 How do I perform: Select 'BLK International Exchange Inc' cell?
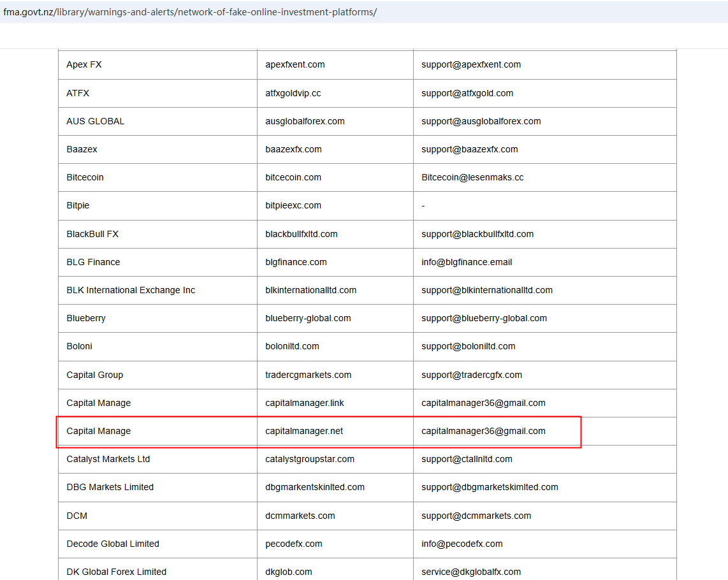tap(158, 290)
